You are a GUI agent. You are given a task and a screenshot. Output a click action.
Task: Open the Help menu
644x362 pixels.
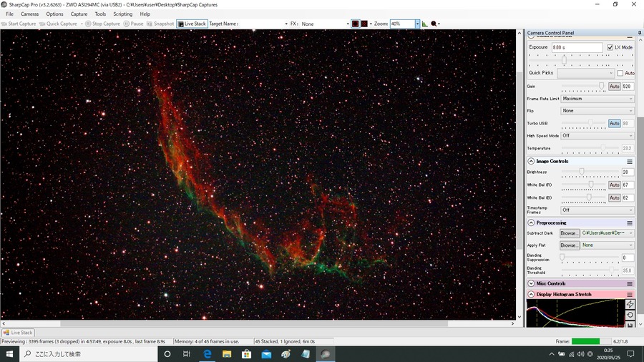[x=145, y=14]
